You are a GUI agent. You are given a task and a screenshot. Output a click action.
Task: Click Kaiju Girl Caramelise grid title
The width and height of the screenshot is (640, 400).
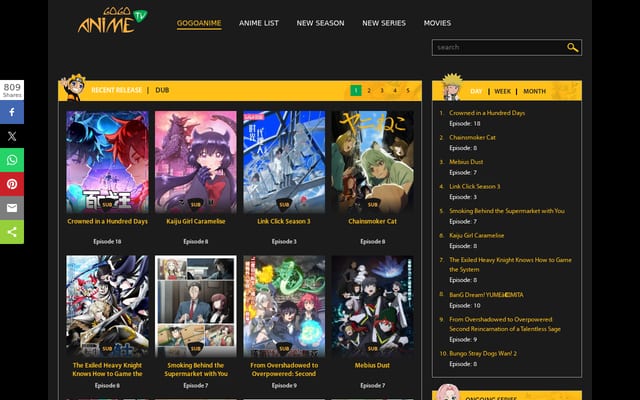(196, 221)
